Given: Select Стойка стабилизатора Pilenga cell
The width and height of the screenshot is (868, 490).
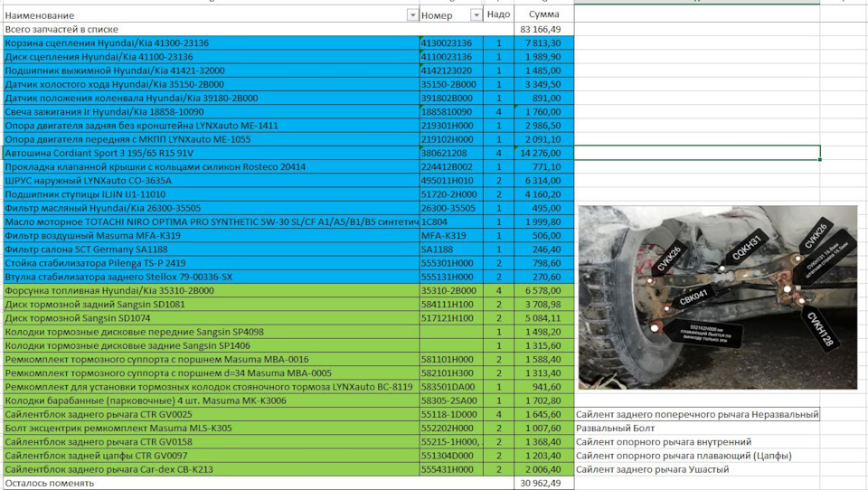Looking at the screenshot, I should click(x=211, y=263).
